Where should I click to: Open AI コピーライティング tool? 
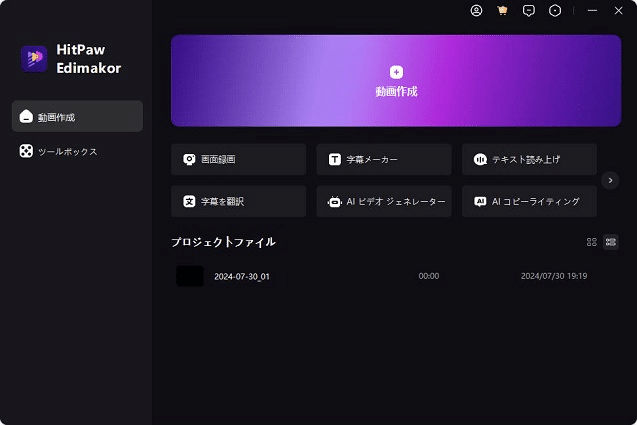[x=529, y=201]
